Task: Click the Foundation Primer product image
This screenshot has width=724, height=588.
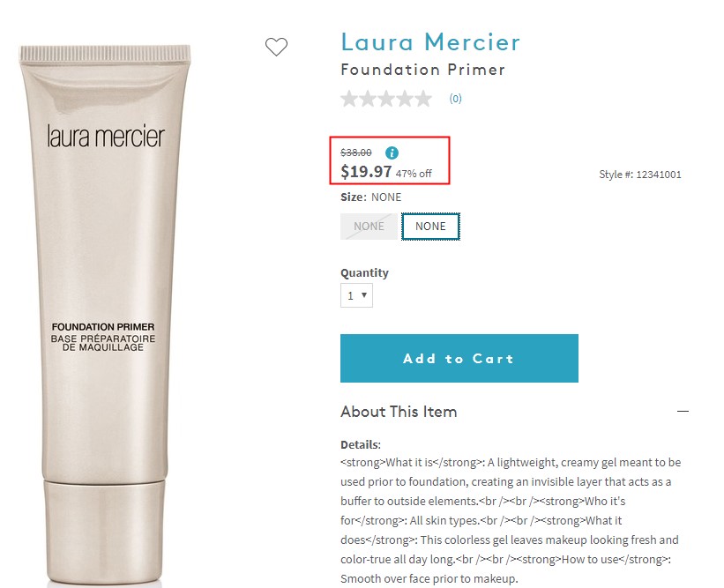Action: (x=105, y=314)
